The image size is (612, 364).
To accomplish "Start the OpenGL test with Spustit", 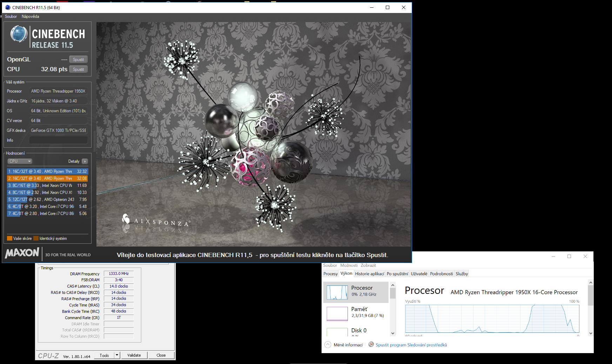I will tap(78, 60).
